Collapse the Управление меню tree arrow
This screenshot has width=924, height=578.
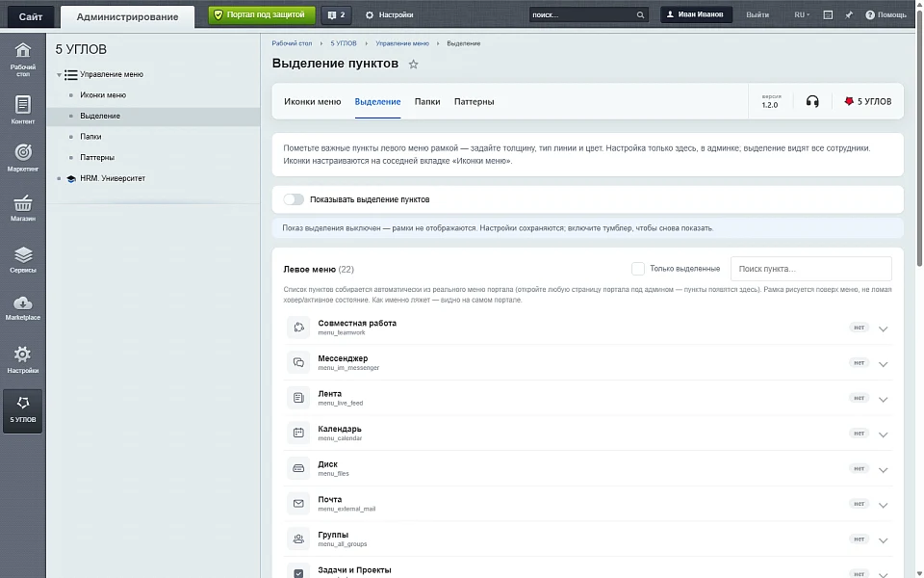(59, 75)
